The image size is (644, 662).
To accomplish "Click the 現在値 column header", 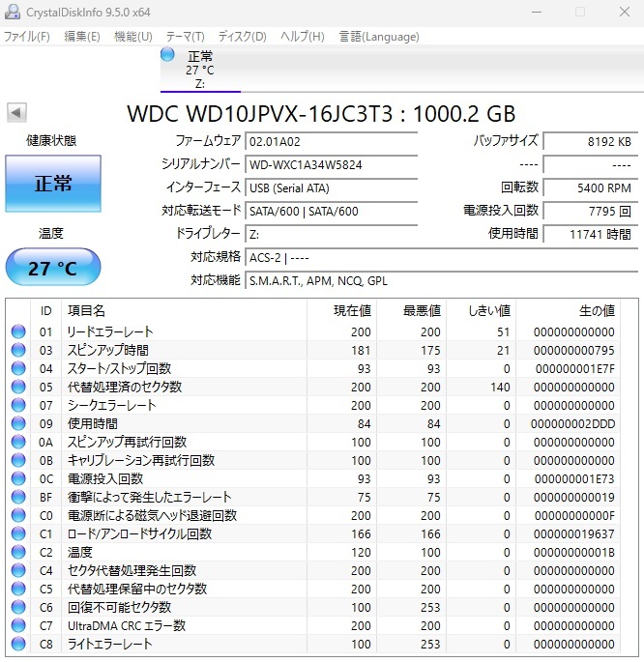I will coord(342,311).
